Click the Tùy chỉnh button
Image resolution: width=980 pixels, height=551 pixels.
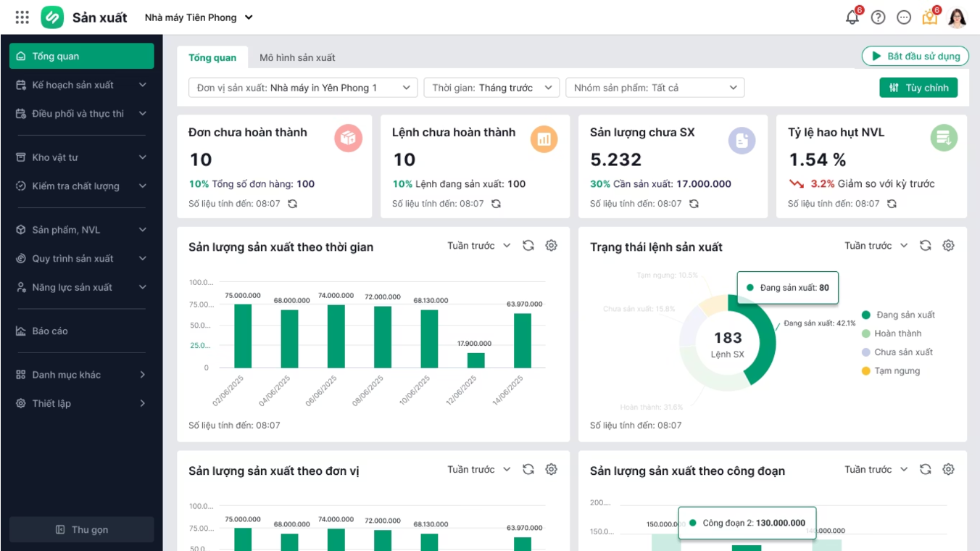[x=918, y=88]
